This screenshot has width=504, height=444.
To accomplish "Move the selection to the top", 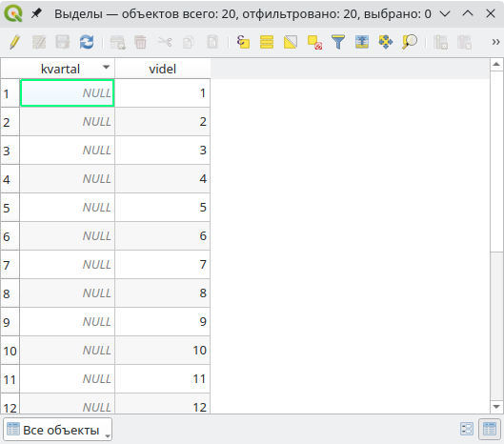I will click(x=362, y=42).
